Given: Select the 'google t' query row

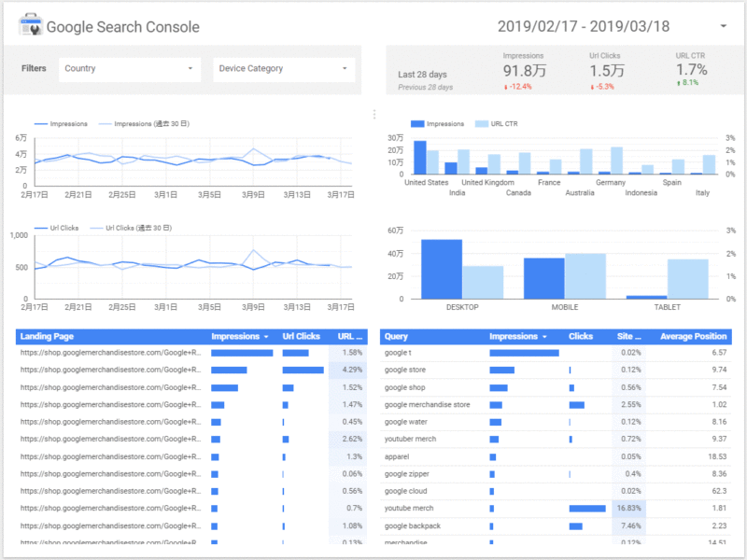Looking at the screenshot, I should 556,353.
